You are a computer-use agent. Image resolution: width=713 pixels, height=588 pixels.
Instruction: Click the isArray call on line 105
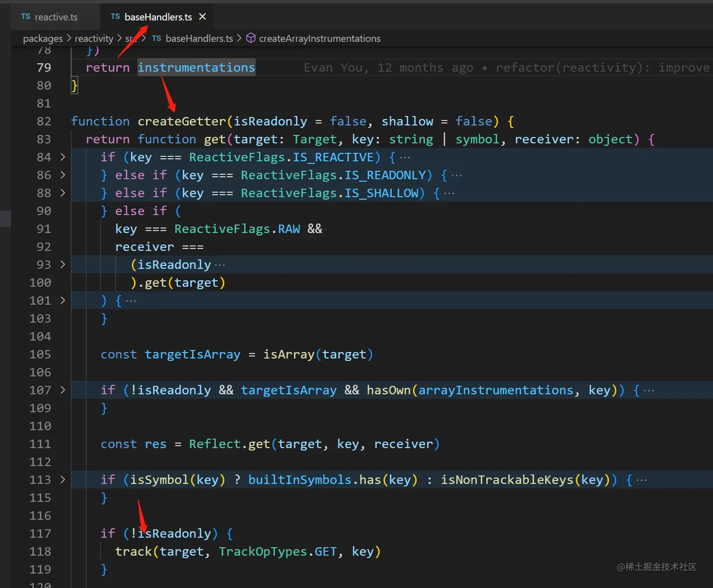pos(289,354)
